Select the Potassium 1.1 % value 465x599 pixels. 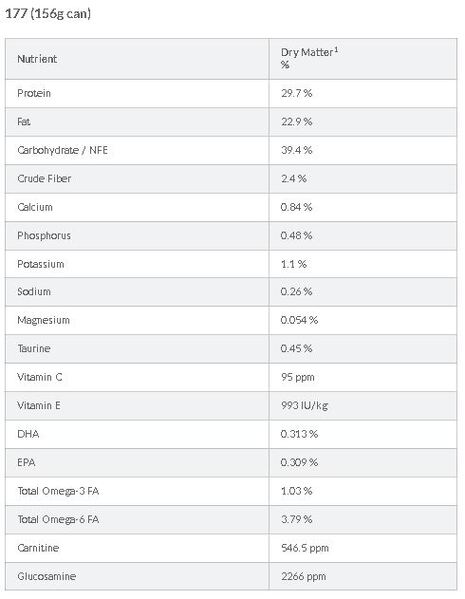click(293, 264)
